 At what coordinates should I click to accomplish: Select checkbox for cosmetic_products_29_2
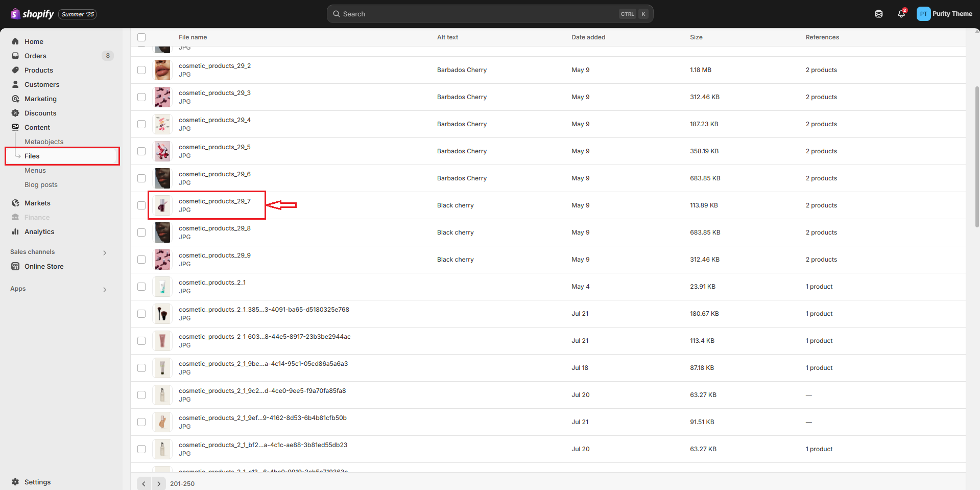coord(141,70)
